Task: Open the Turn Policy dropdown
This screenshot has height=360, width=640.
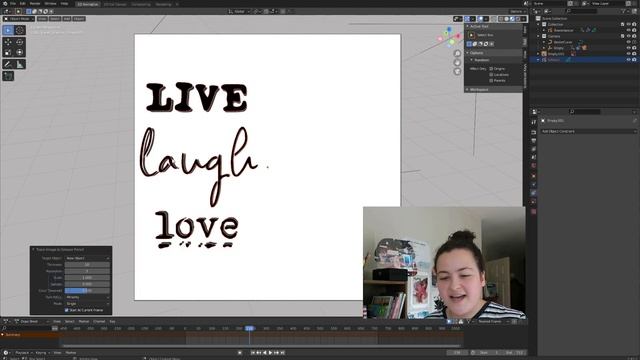Action: pyautogui.click(x=87, y=297)
